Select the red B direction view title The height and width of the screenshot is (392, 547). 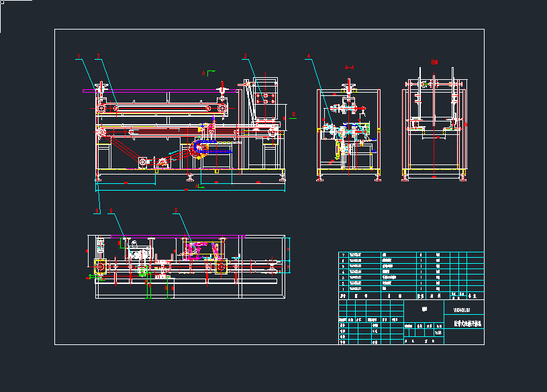(x=434, y=62)
